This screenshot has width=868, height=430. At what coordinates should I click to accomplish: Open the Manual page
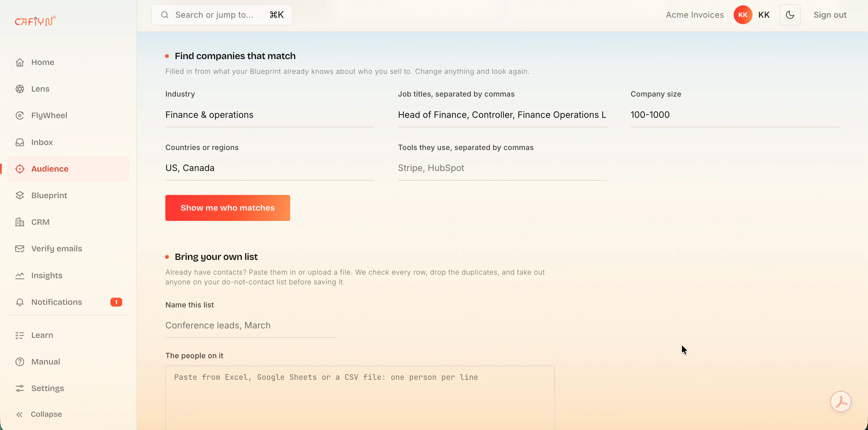coord(68,362)
